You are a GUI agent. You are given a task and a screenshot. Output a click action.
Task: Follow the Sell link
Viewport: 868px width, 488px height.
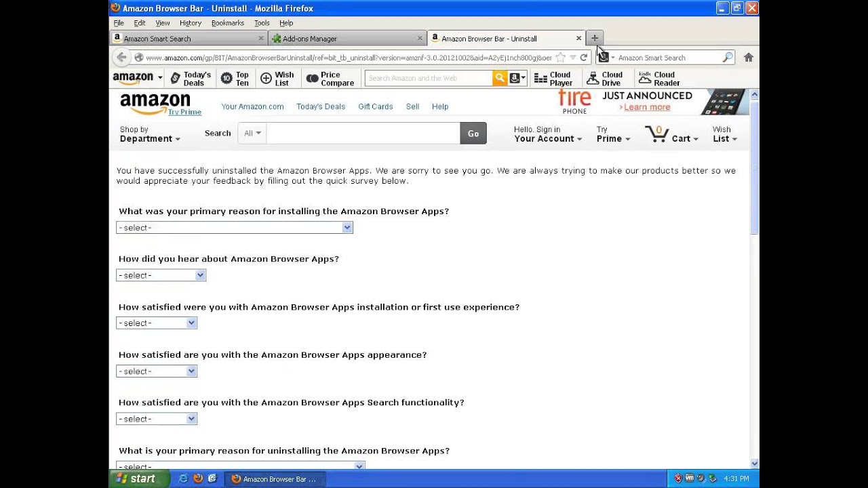click(412, 106)
